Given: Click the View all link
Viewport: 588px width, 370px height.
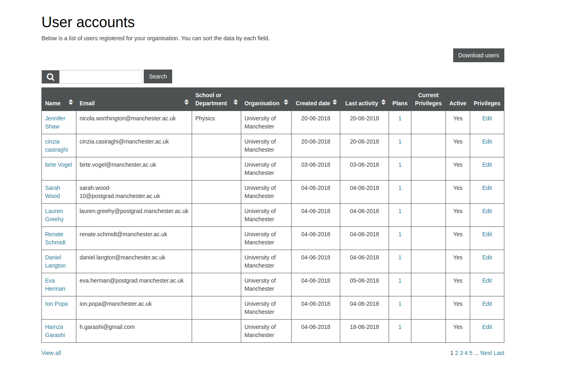Looking at the screenshot, I should [x=51, y=353].
